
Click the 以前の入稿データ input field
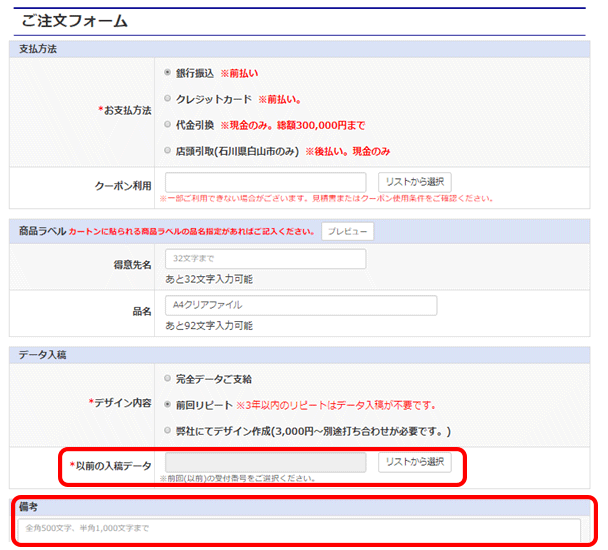[265, 462]
